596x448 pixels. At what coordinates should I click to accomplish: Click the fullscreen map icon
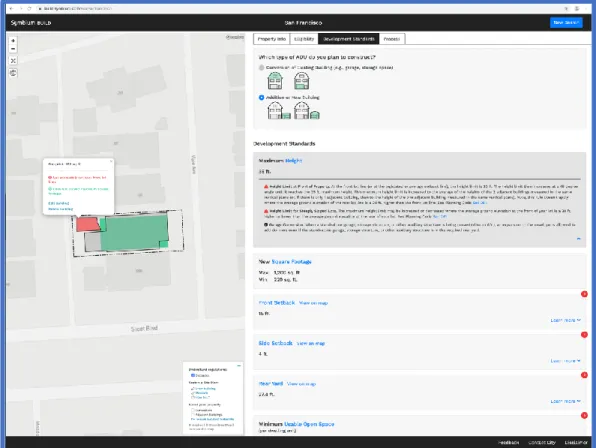pyautogui.click(x=13, y=61)
